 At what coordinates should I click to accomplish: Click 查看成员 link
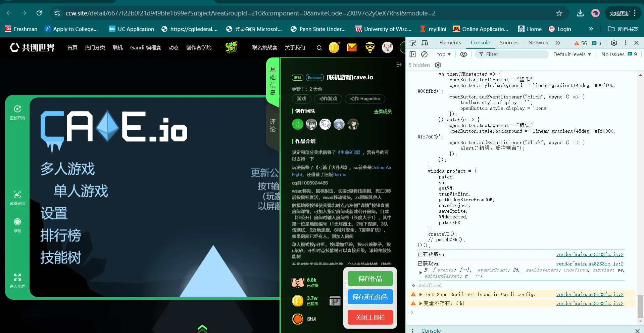[x=383, y=112]
